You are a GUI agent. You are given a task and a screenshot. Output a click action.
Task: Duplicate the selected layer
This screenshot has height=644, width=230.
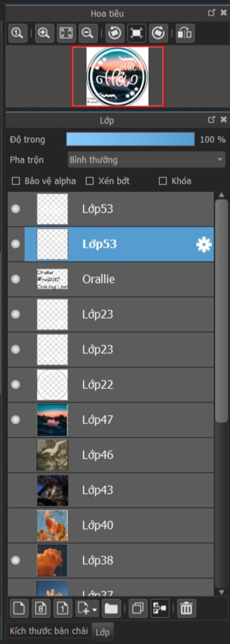(x=138, y=608)
